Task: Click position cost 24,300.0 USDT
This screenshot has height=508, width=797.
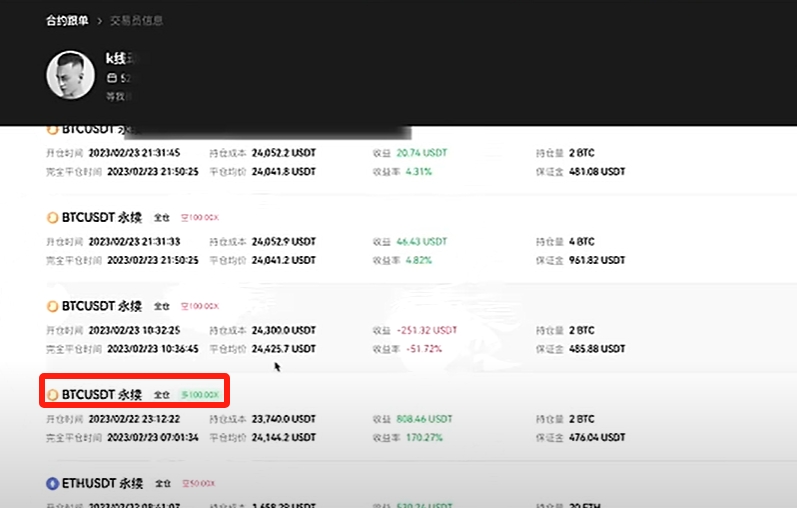Action: [x=284, y=330]
